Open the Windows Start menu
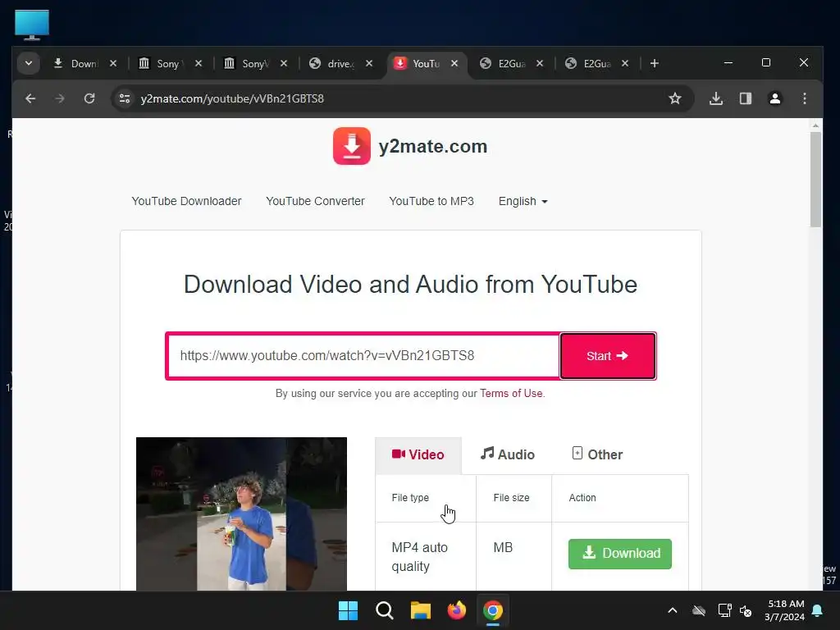The height and width of the screenshot is (630, 840). click(348, 610)
